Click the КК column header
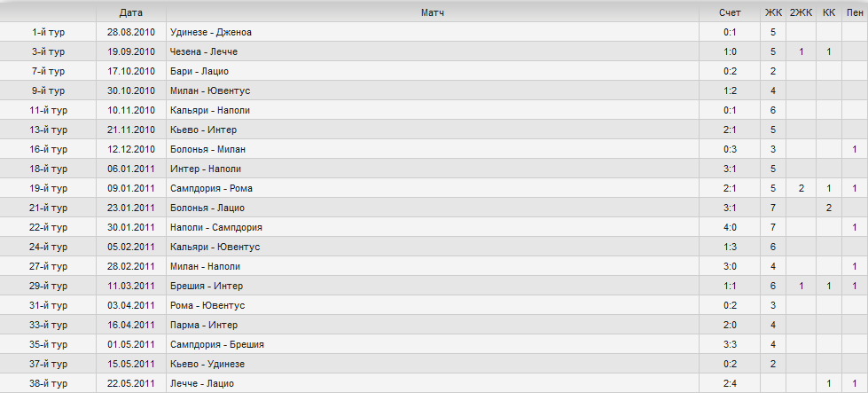Screen dimensions: 868x393 829,12
